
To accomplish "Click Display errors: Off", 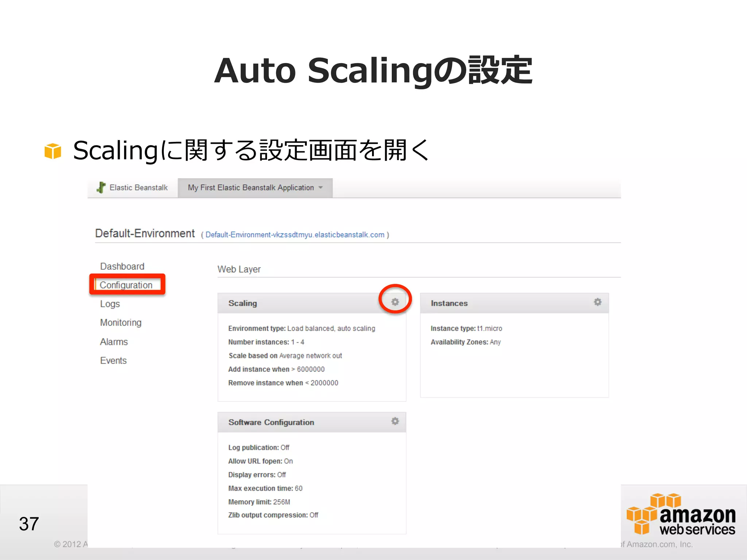I will [x=257, y=475].
